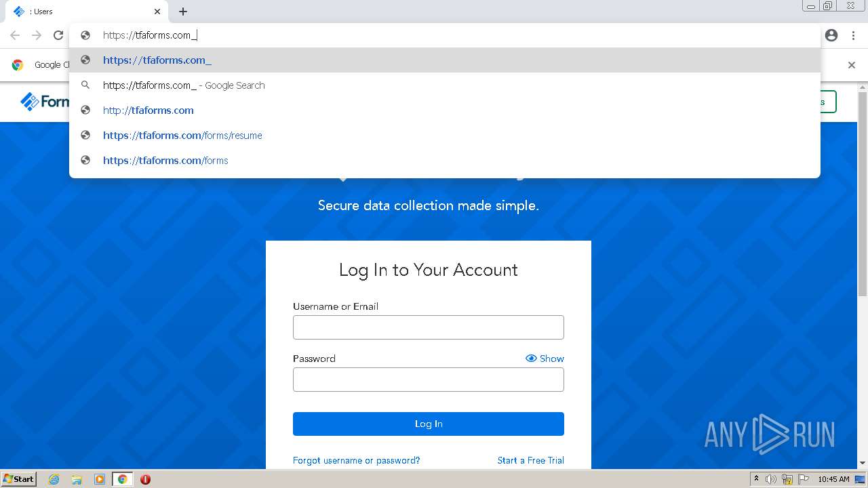Open the Opera taskbar icon
The height and width of the screenshot is (488, 868).
[x=145, y=479]
